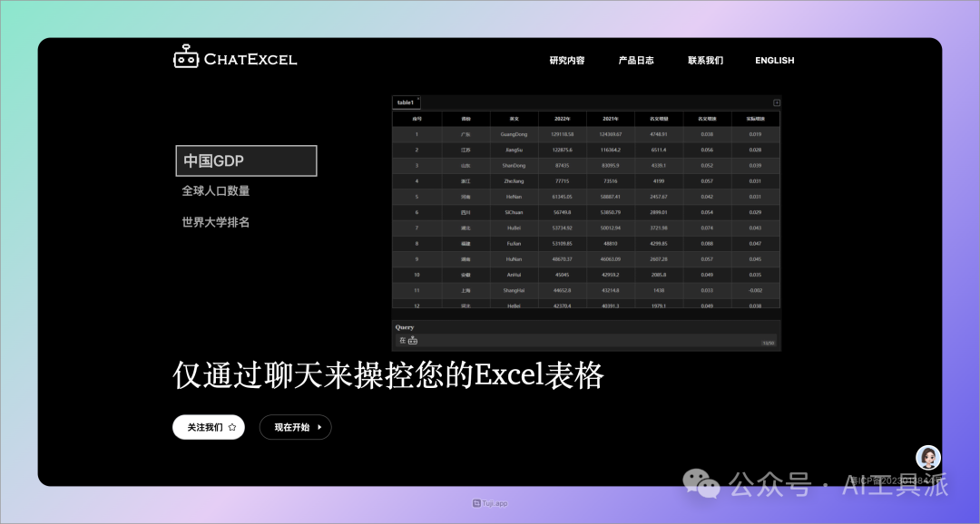
Task: Add a new table with the plus icon
Action: [x=776, y=102]
